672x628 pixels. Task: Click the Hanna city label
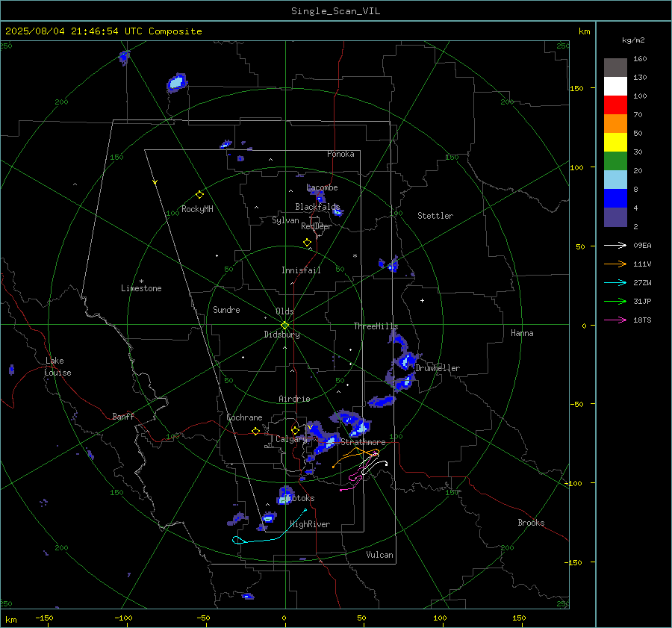(x=522, y=333)
